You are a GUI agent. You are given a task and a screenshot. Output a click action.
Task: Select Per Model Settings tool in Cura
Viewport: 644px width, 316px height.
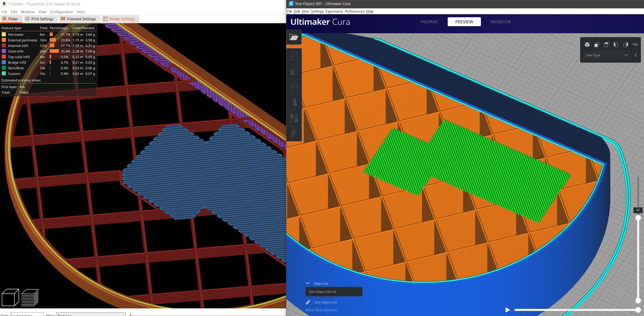point(294,118)
